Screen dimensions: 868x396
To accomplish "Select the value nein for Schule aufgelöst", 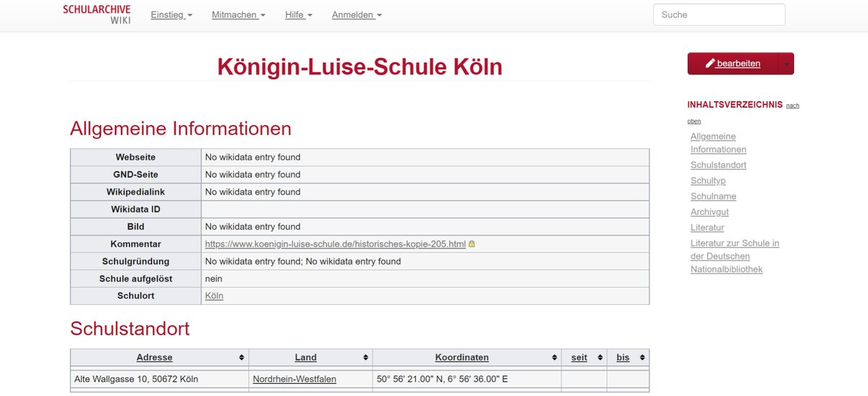I will pos(213,279).
